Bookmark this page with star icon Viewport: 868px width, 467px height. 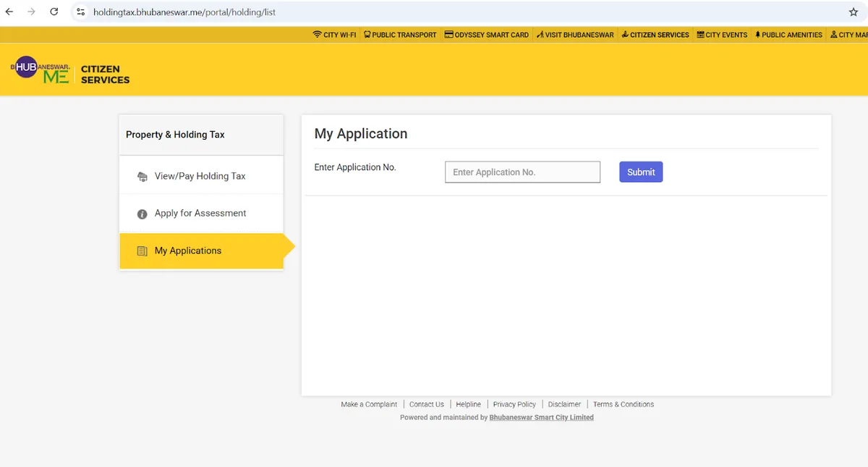point(853,12)
